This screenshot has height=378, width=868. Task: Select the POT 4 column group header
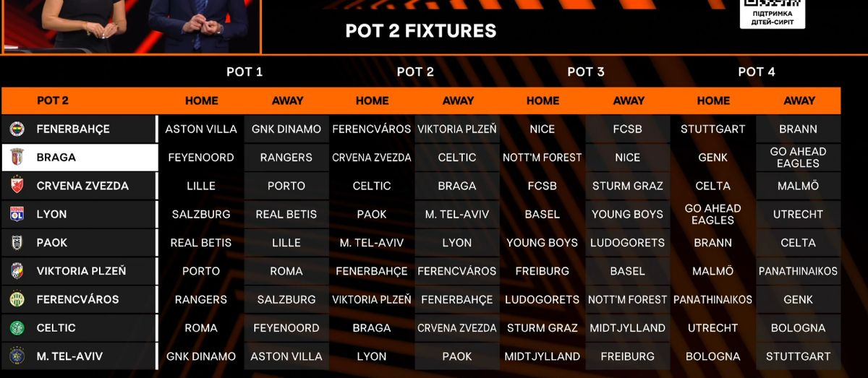756,72
